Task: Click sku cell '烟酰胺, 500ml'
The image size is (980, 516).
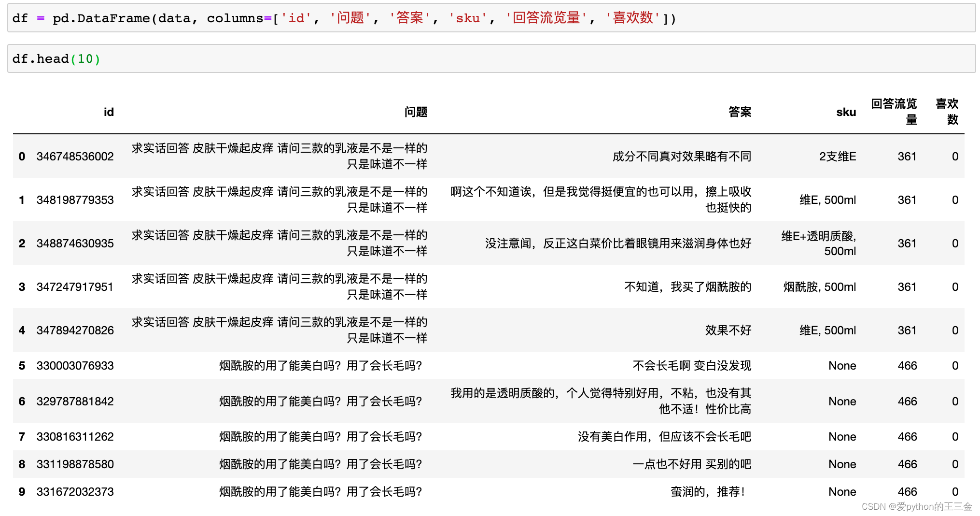Action: click(x=820, y=287)
